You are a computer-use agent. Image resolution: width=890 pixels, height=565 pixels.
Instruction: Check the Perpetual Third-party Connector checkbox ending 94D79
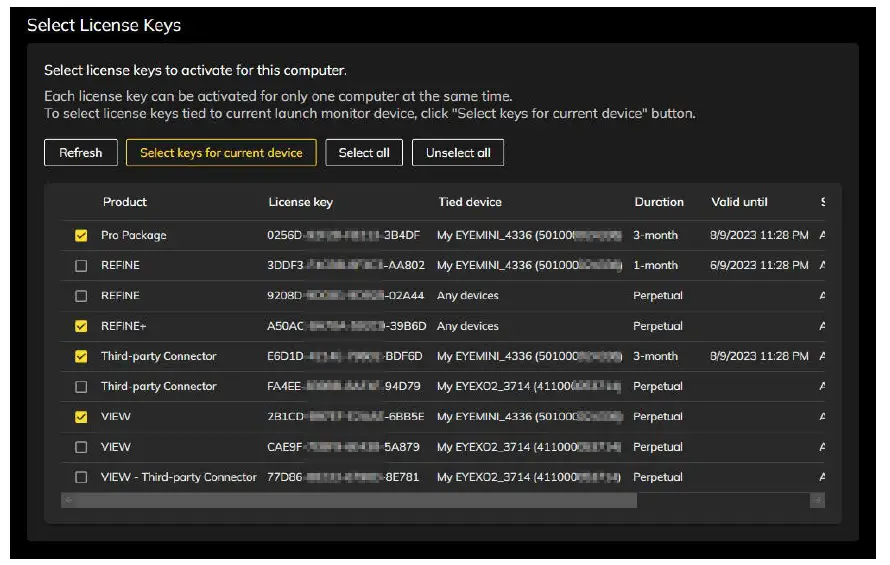pos(81,387)
